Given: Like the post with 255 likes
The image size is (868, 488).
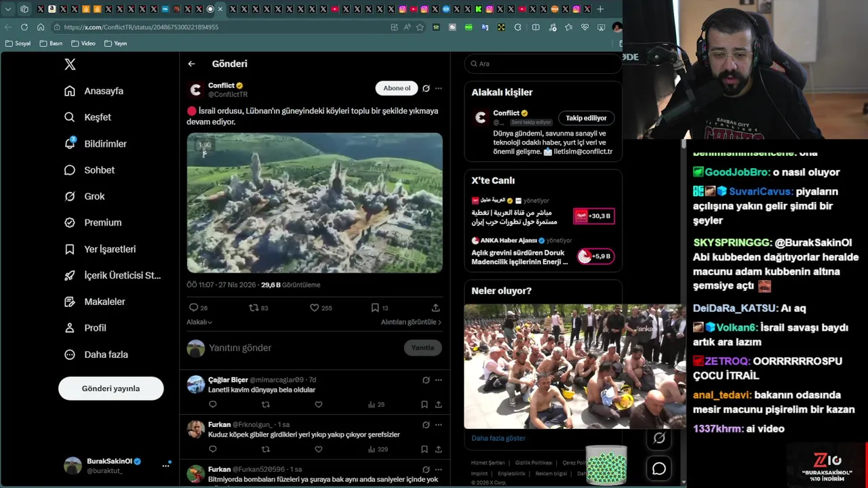Looking at the screenshot, I should (314, 308).
